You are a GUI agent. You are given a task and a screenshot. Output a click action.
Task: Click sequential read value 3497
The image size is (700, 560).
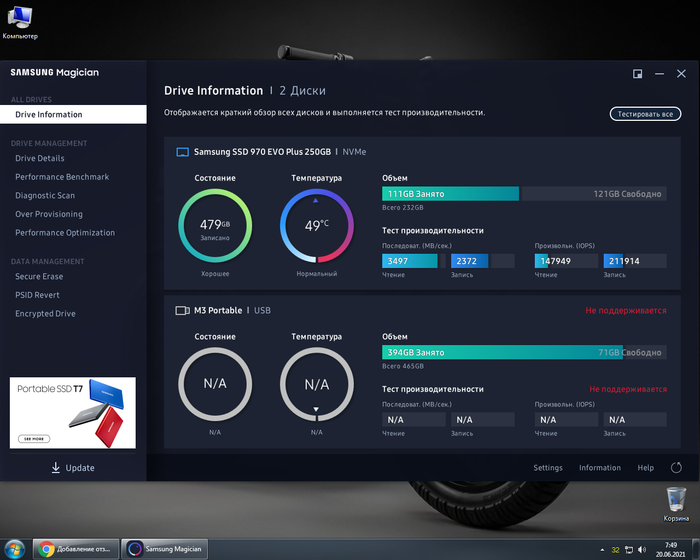pos(414,261)
